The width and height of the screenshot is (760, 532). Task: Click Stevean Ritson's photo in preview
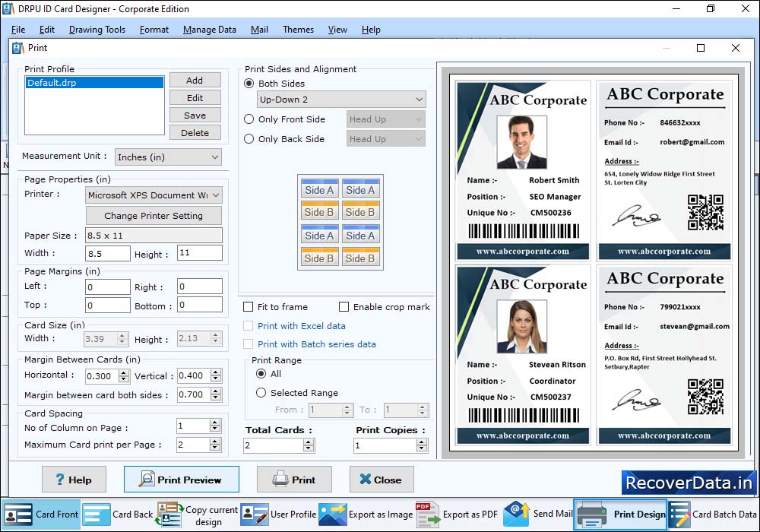coord(521,327)
